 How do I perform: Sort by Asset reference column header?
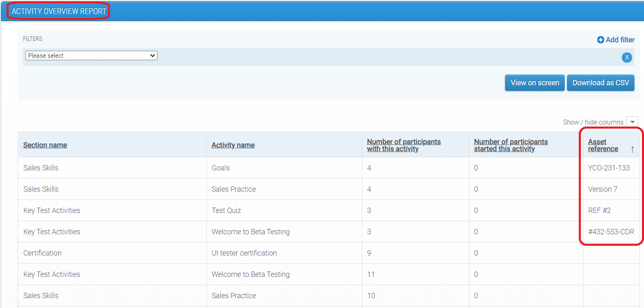[x=603, y=145]
